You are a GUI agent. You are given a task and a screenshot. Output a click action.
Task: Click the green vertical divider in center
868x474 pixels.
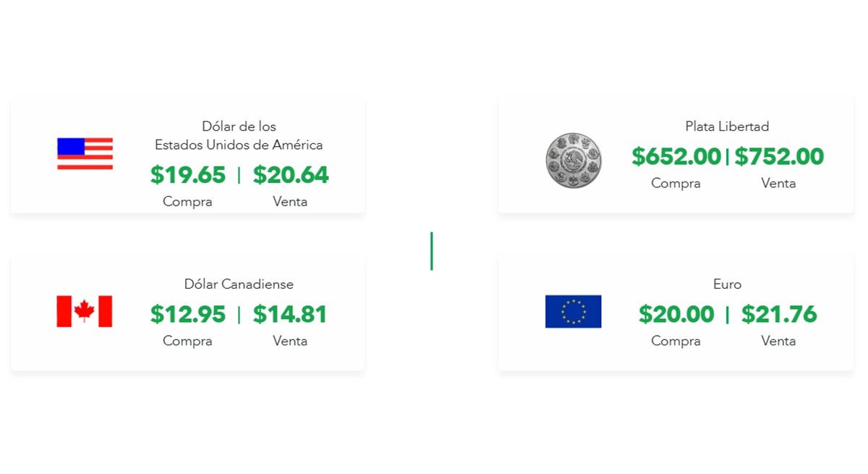tap(432, 251)
